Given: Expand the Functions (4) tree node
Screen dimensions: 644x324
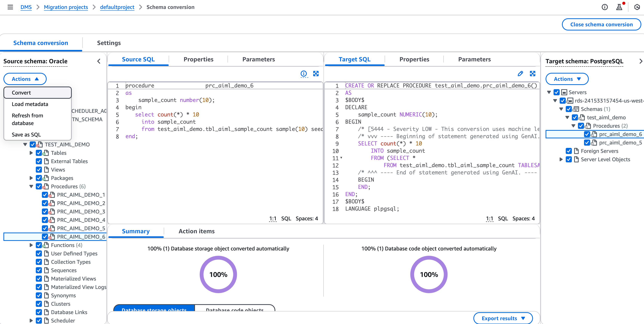Looking at the screenshot, I should click(31, 245).
